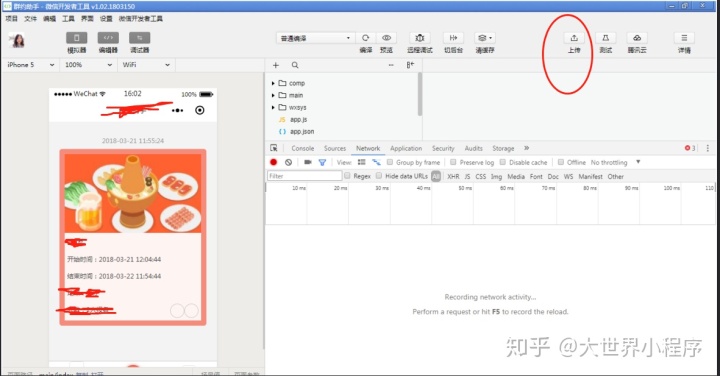Select the All request type filter
720x376 pixels.
pyautogui.click(x=436, y=176)
